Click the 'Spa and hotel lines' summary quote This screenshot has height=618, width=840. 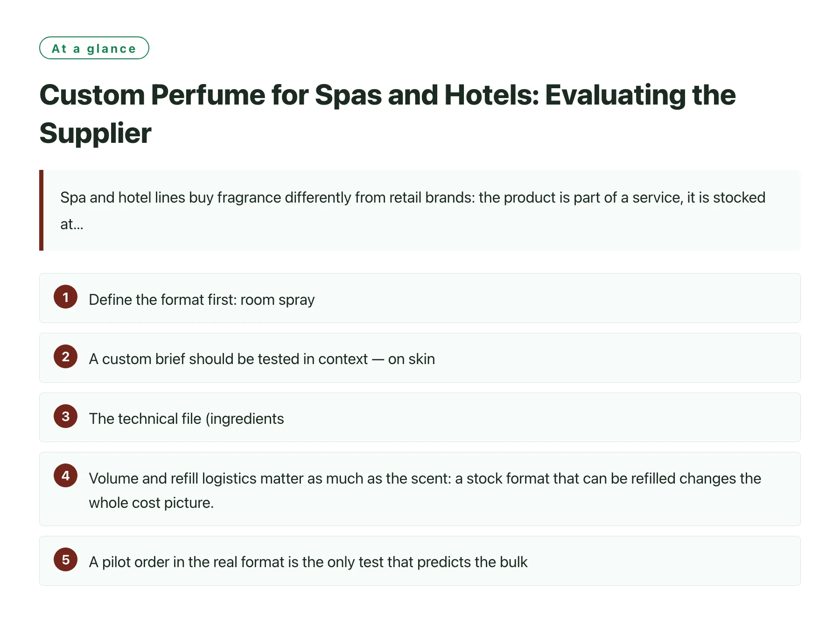click(420, 211)
